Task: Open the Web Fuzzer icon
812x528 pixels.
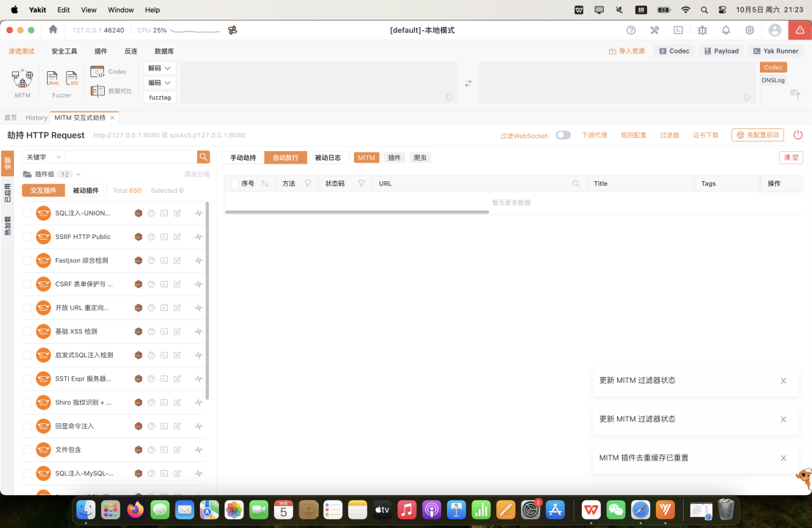Action: tap(53, 78)
